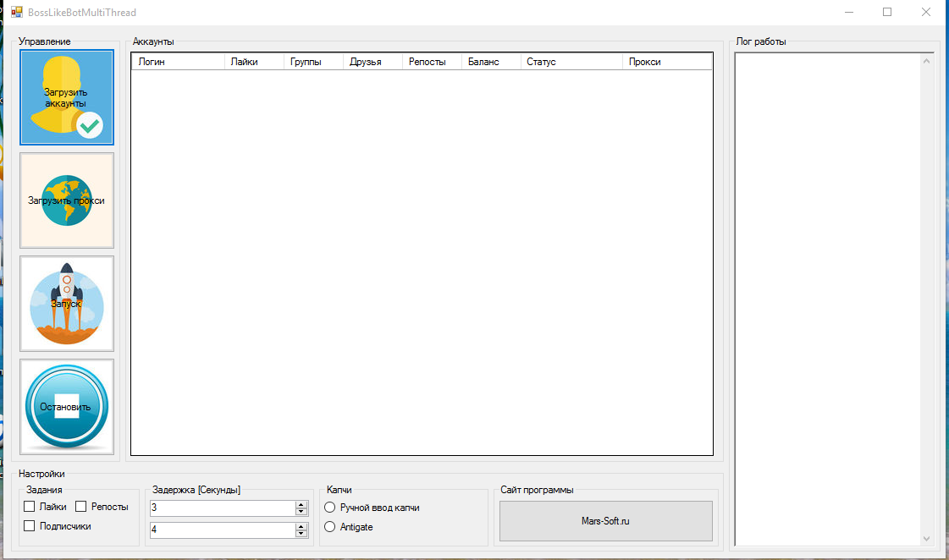Focus the first delay seconds field
949x560 pixels.
[222, 508]
